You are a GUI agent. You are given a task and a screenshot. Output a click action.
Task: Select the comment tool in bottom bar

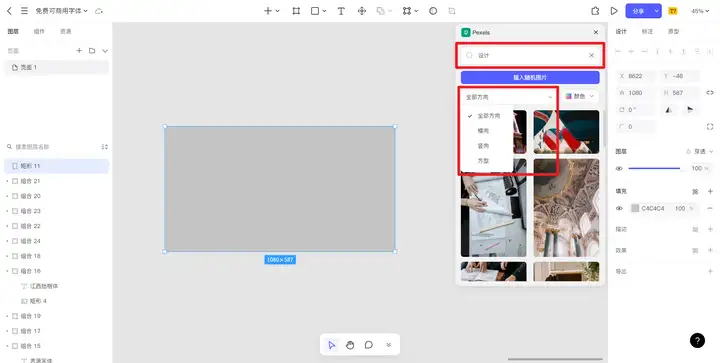click(x=369, y=345)
